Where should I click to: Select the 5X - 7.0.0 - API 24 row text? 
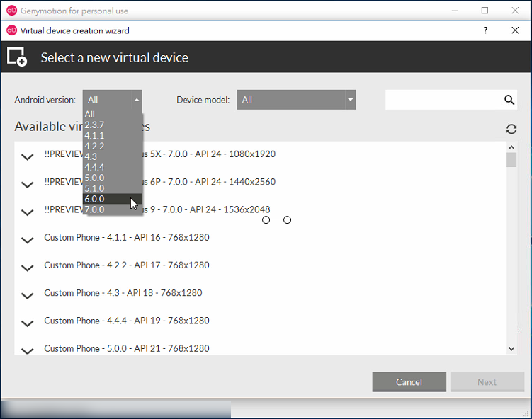(x=209, y=154)
